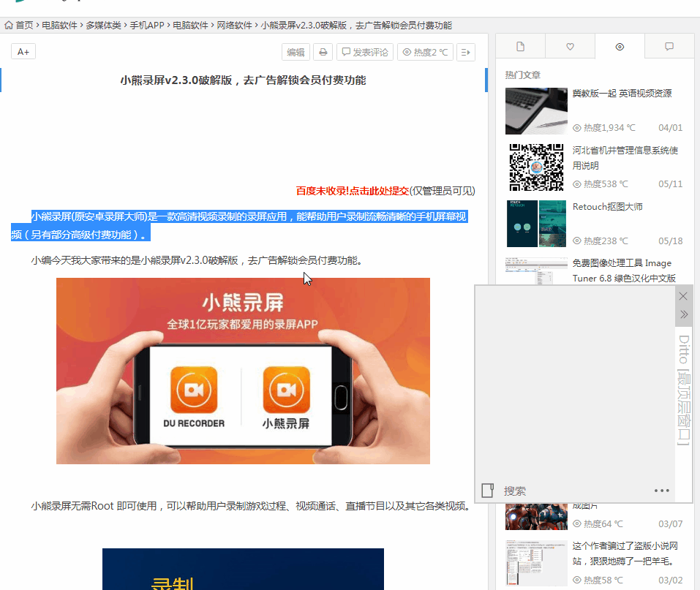The width and height of the screenshot is (700, 590).
Task: Click the highlighted paragraph about 小熊录屏
Action: tap(239, 225)
